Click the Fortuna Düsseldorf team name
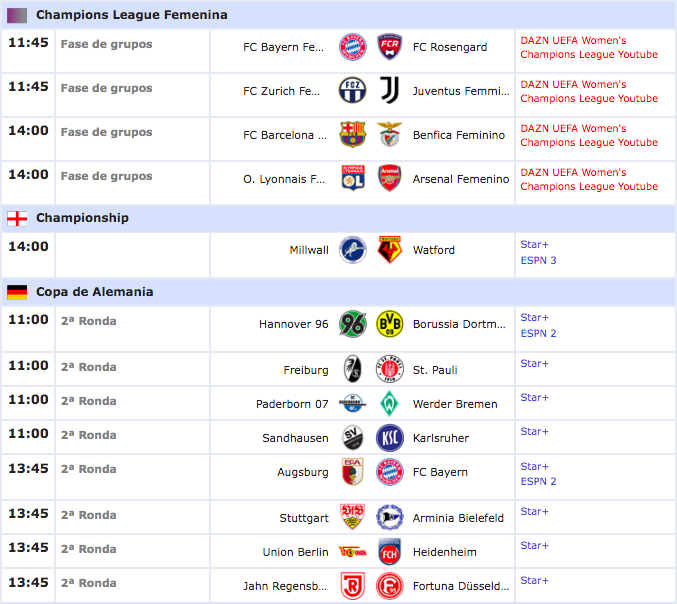The height and width of the screenshot is (604, 677). (461, 586)
